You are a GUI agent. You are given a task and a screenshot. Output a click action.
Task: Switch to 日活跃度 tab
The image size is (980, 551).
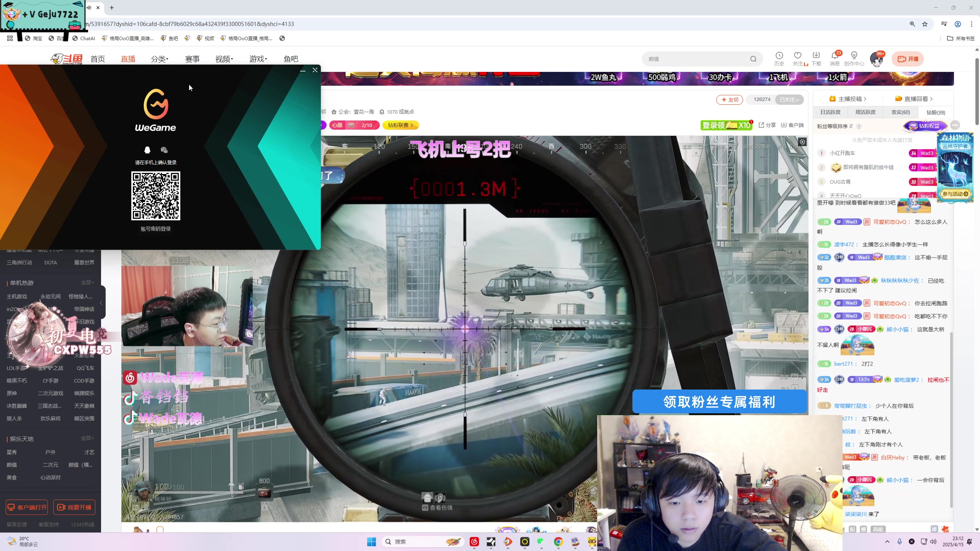(830, 112)
